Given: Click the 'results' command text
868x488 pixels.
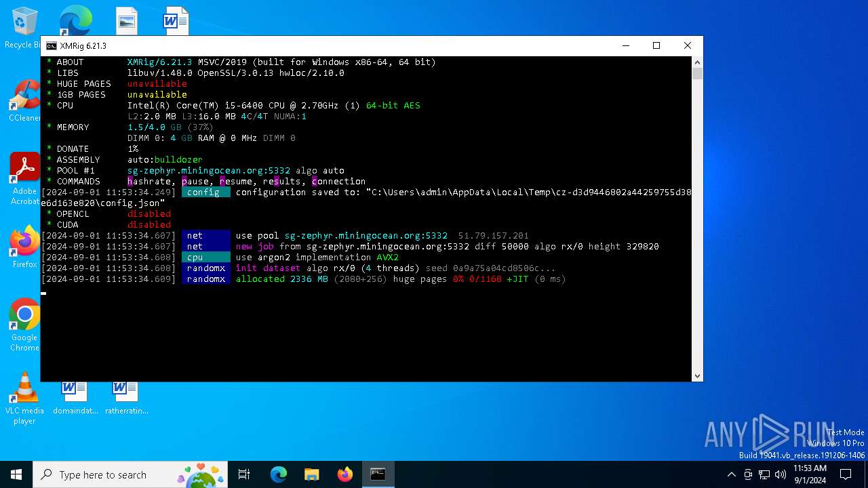Looking at the screenshot, I should [282, 181].
